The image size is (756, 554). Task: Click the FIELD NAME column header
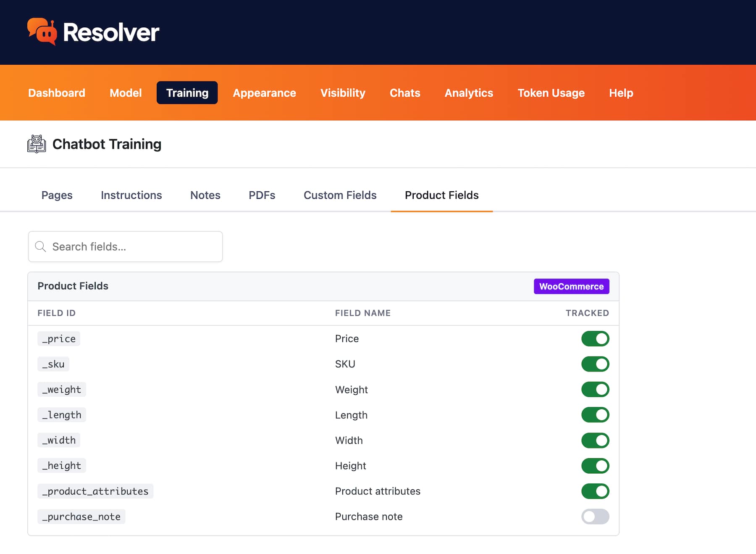tap(363, 313)
